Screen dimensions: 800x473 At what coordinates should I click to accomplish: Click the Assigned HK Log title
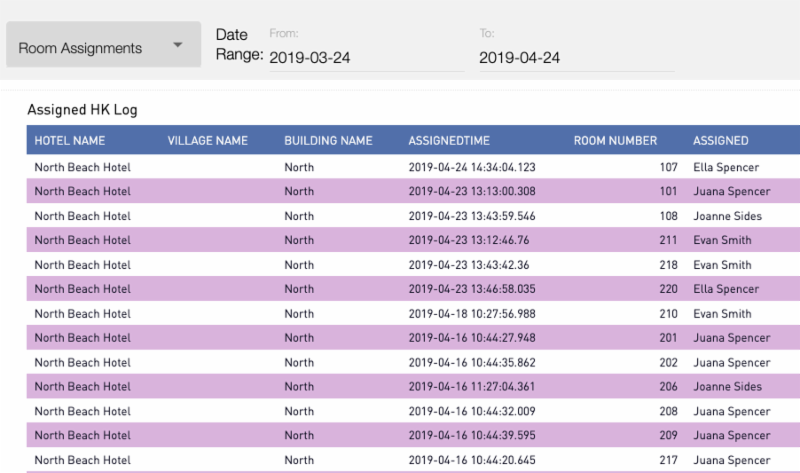(x=82, y=110)
